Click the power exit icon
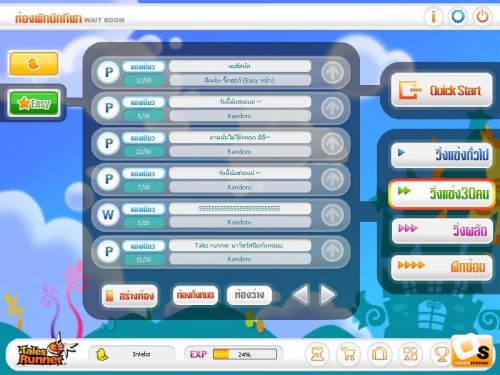The height and width of the screenshot is (375, 500). 482,16
